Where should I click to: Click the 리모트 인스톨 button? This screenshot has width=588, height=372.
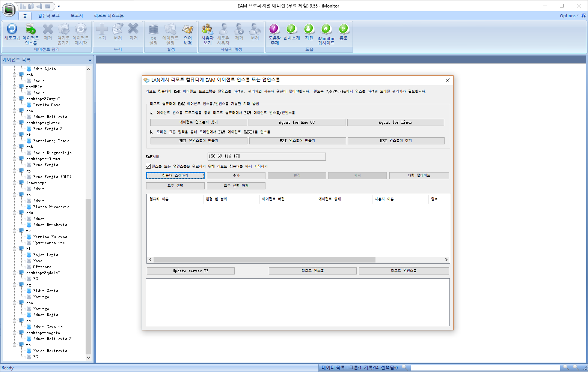pos(313,271)
